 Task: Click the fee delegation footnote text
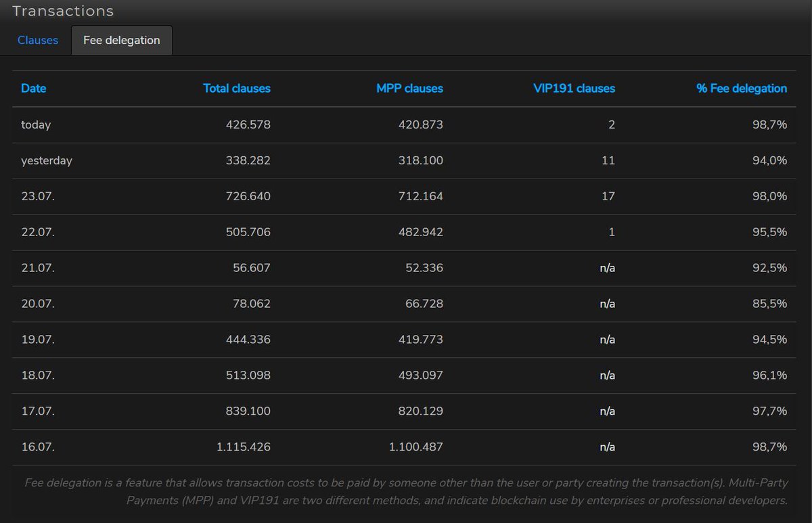(x=406, y=492)
